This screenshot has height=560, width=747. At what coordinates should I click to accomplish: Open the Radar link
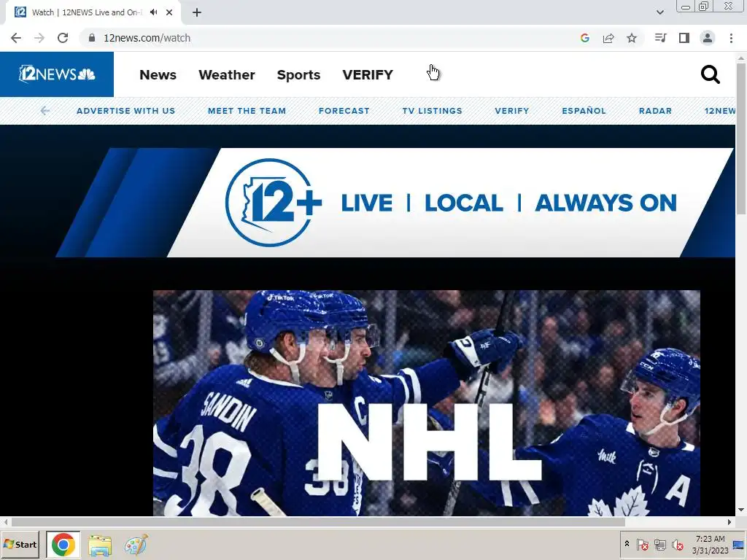click(x=655, y=111)
